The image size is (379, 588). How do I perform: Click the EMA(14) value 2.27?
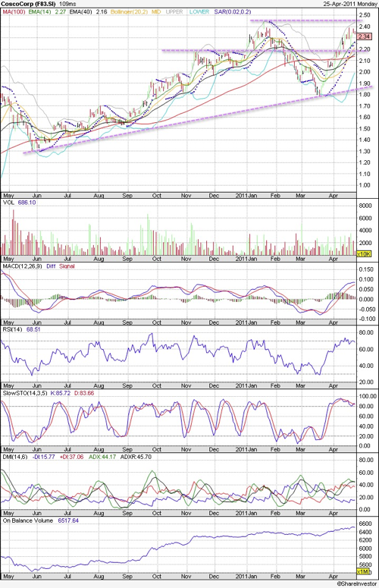pos(61,12)
